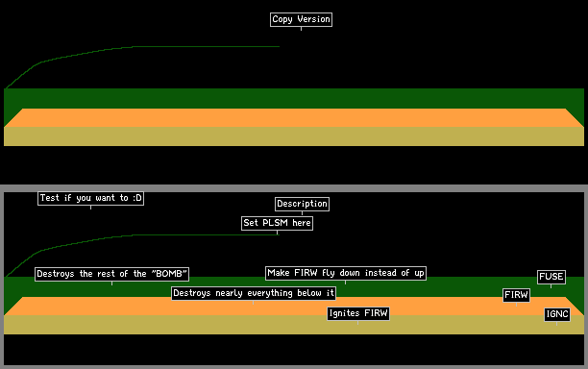Viewport: 588px width, 369px height.
Task: Click the orange layer in the Copy Version bomb
Action: 294,118
